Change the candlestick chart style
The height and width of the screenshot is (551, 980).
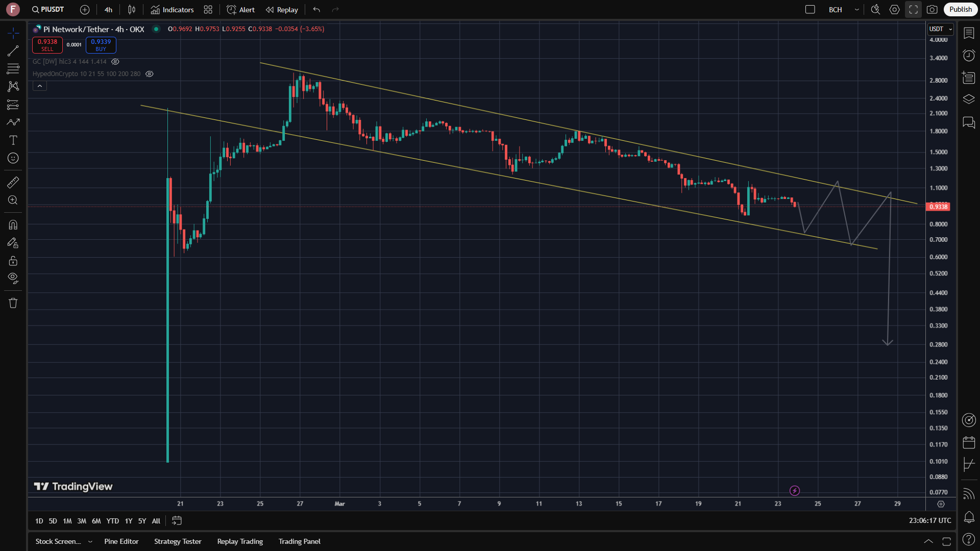(x=132, y=10)
